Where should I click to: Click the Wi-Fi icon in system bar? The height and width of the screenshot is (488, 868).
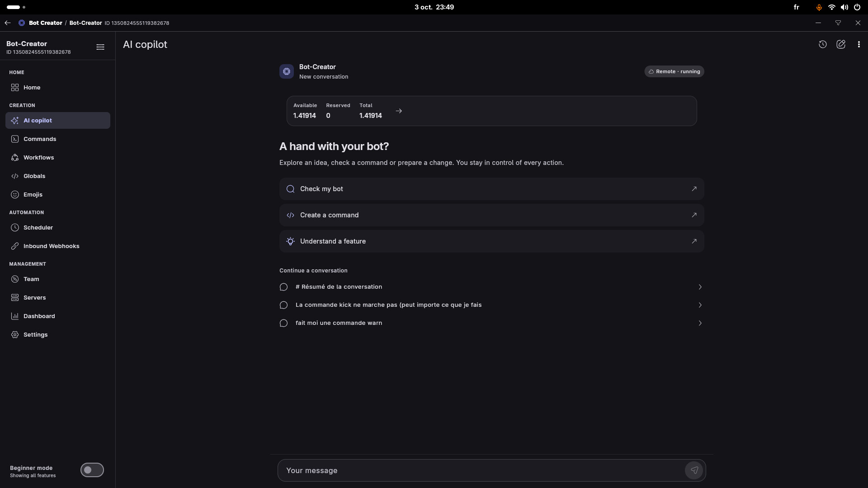pos(831,7)
